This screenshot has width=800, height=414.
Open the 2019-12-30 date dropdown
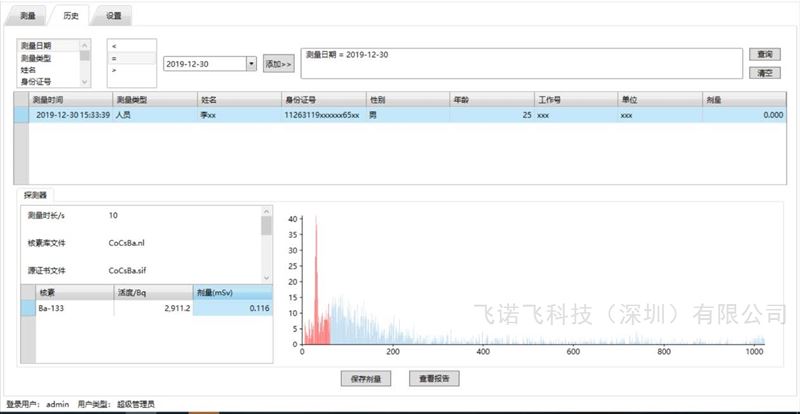(x=250, y=64)
